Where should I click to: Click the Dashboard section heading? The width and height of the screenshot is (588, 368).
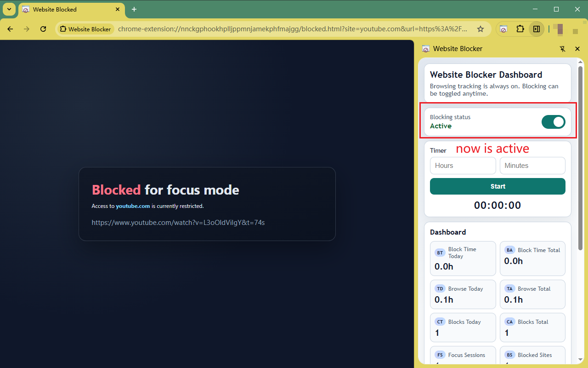pos(448,232)
